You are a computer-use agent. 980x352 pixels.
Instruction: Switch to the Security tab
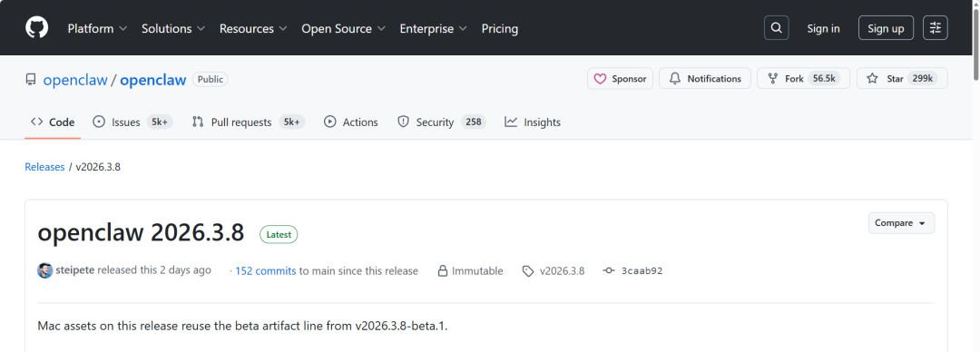pos(441,122)
